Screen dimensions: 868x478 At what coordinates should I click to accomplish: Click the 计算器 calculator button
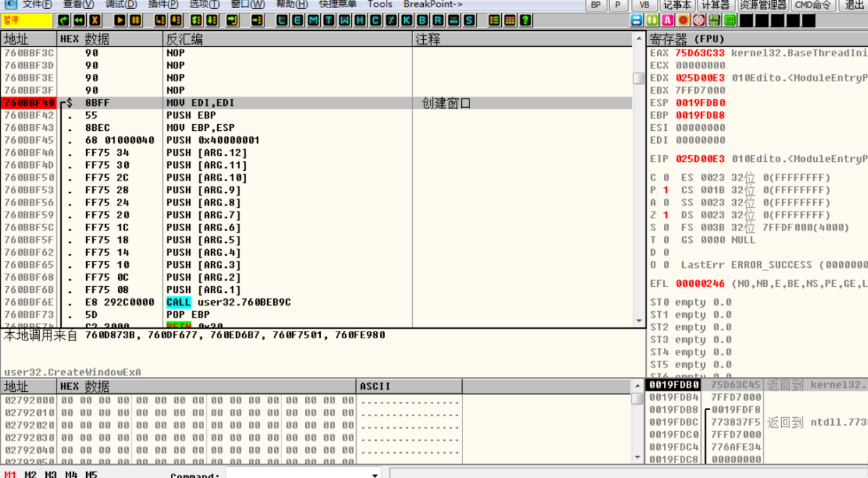(x=715, y=5)
